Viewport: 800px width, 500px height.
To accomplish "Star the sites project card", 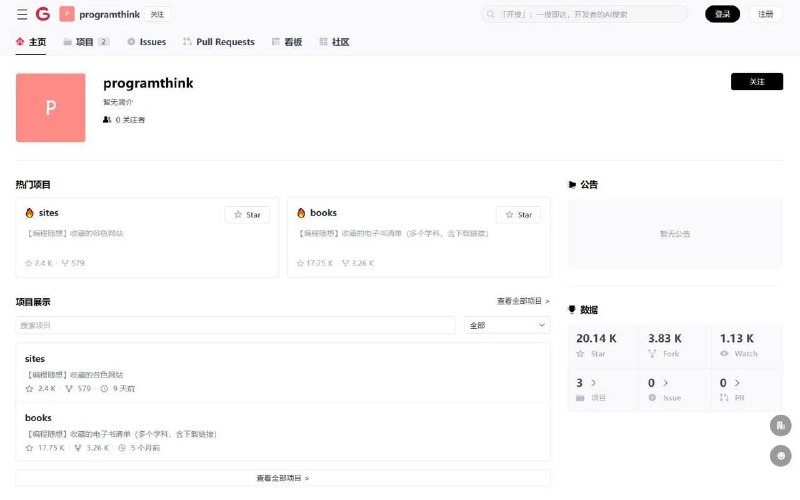I will point(247,214).
